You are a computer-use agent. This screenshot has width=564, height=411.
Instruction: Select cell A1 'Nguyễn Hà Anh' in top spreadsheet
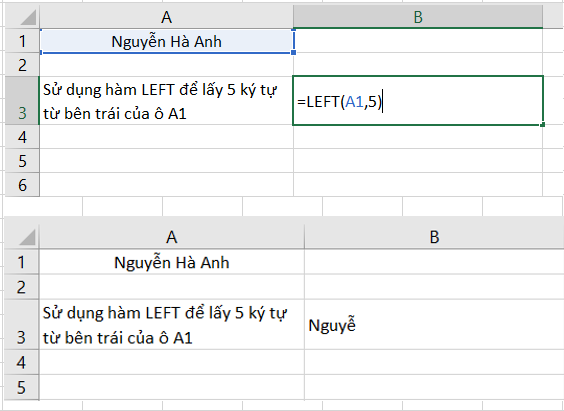167,41
